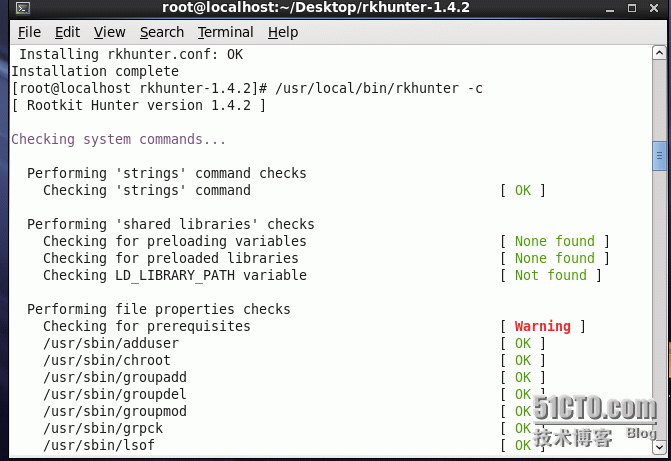
Task: Maximize the terminal window
Action: [632, 8]
